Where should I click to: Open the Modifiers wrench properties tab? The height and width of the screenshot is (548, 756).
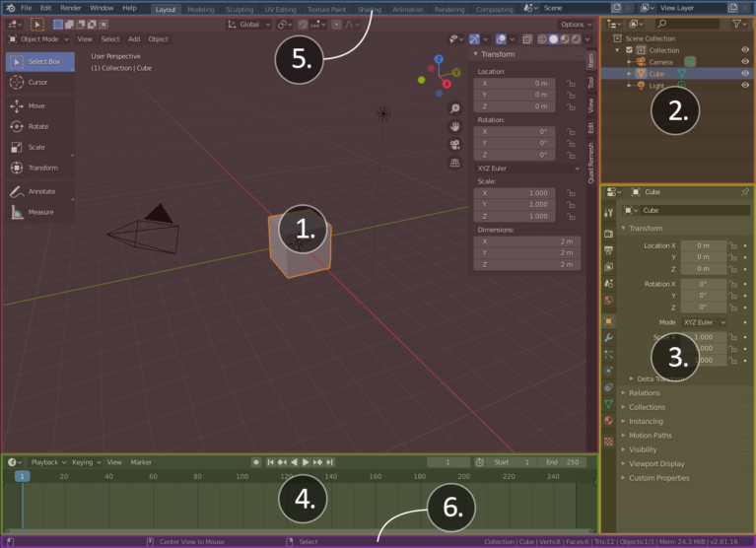tap(608, 338)
